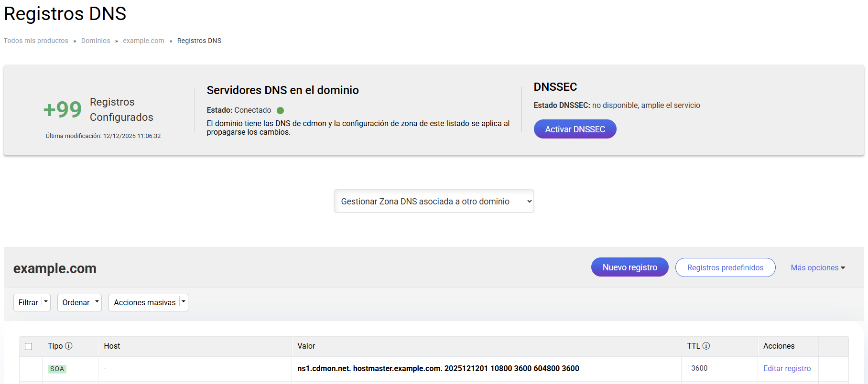Go to Todos mis productos breadcrumb

pyautogui.click(x=36, y=41)
